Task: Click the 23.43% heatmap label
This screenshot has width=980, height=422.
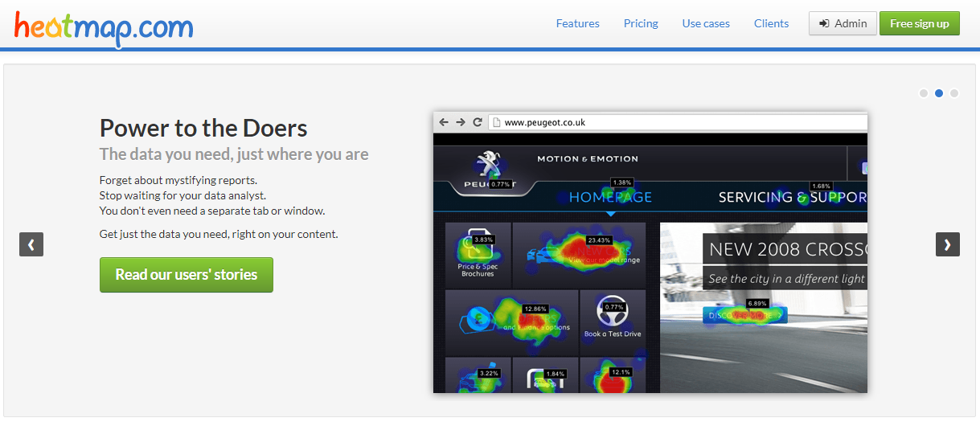Action: pos(599,240)
